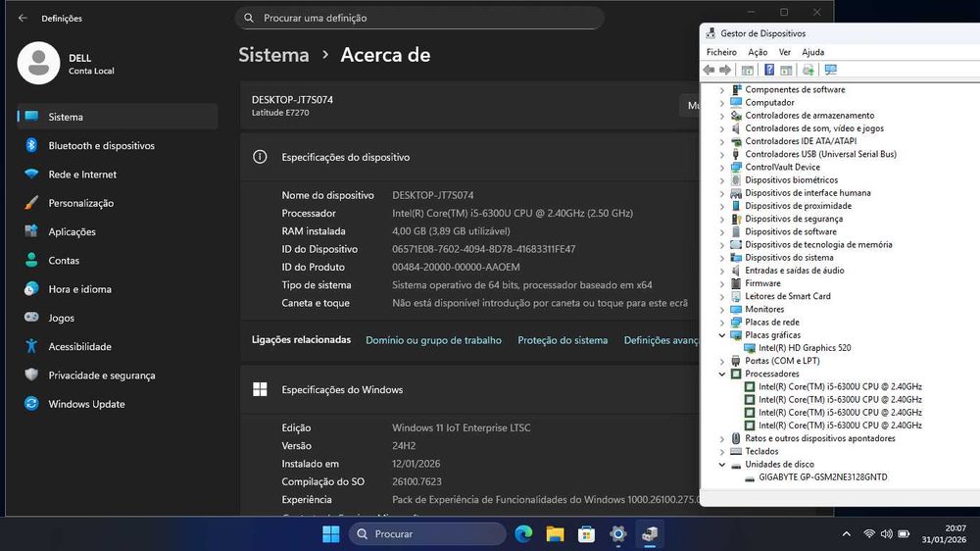
Task: Click the Device Manager taskbar icon
Action: coord(650,534)
